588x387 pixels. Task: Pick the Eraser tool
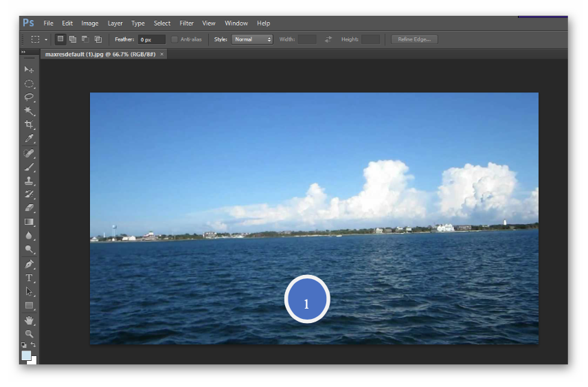(x=29, y=208)
